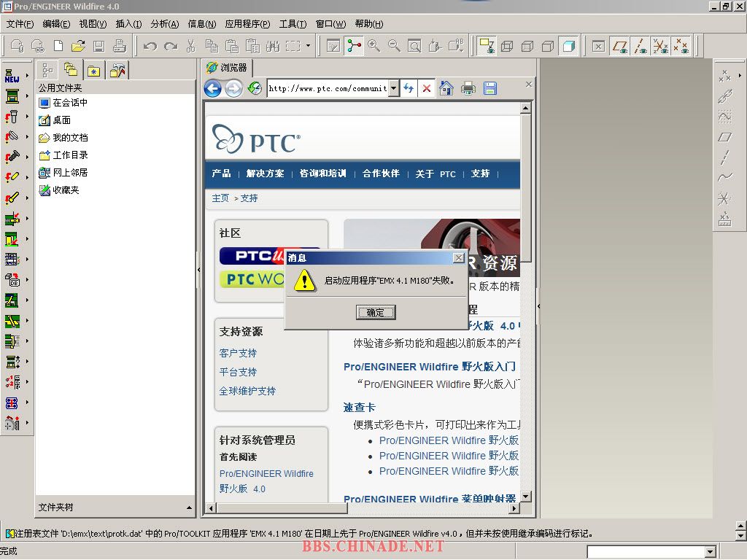Collapse the browser panel using its right sash arrow
Image resolution: width=747 pixels, height=560 pixels.
click(x=538, y=306)
